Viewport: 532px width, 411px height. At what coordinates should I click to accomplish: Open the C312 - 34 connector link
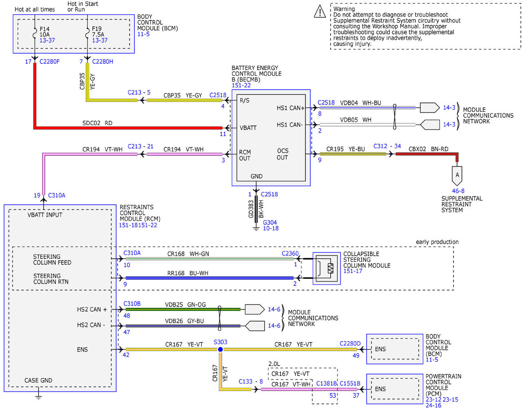point(387,146)
